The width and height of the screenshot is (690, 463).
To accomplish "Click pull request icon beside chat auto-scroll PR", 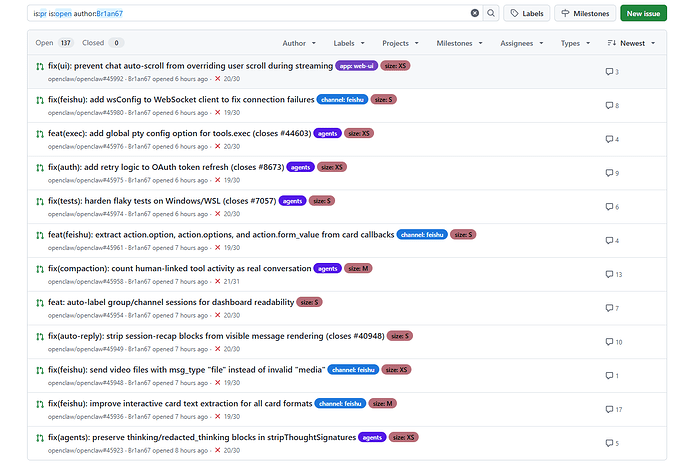I will pos(40,66).
